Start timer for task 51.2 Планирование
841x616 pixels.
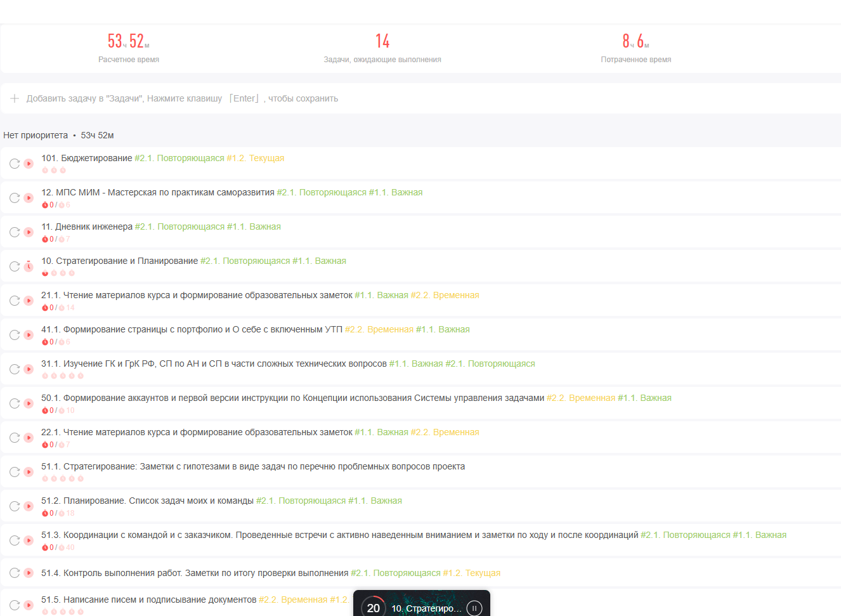[29, 506]
